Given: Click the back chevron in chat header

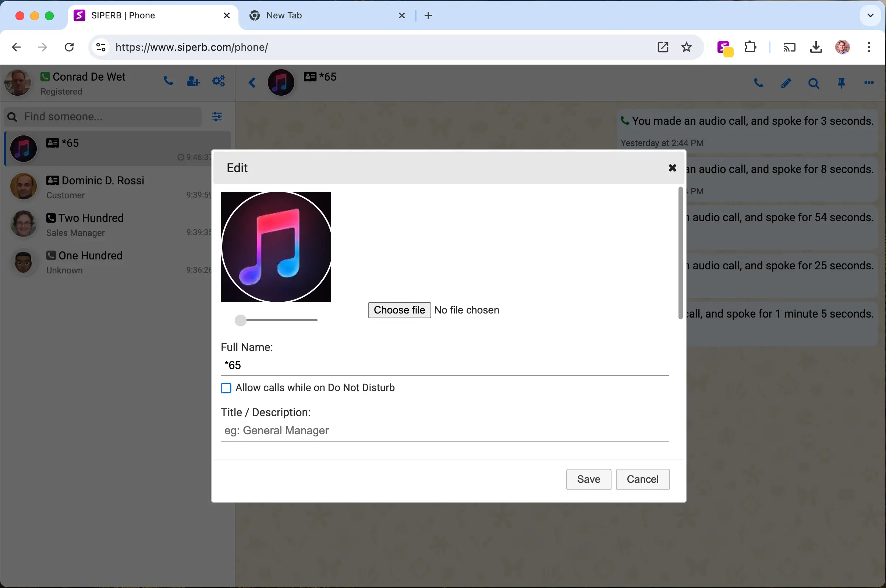Looking at the screenshot, I should [252, 82].
